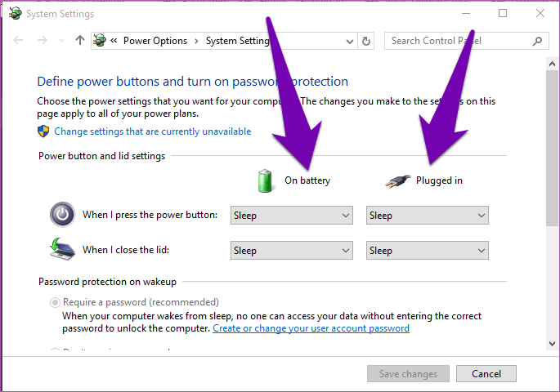Open power button On battery dropdown

pyautogui.click(x=292, y=215)
